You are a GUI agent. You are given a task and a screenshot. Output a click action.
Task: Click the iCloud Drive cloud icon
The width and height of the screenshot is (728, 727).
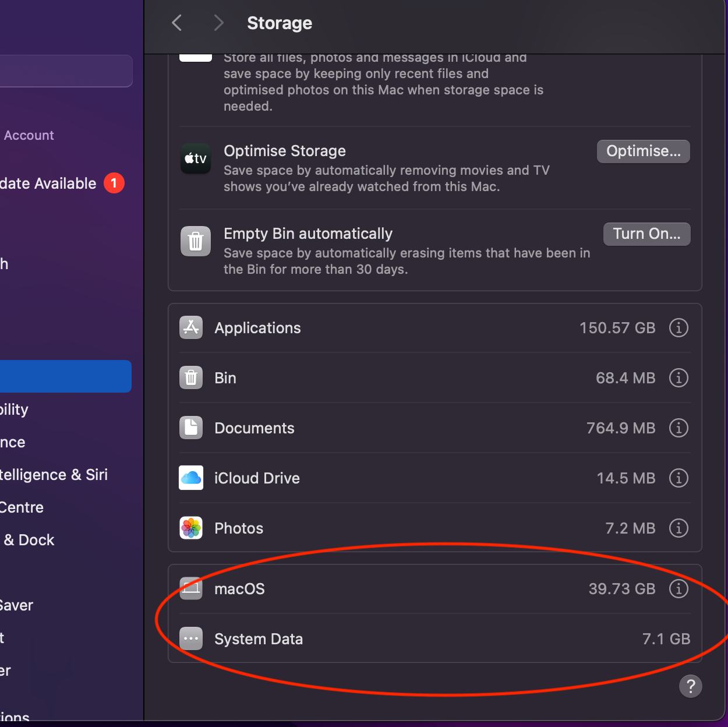point(191,478)
